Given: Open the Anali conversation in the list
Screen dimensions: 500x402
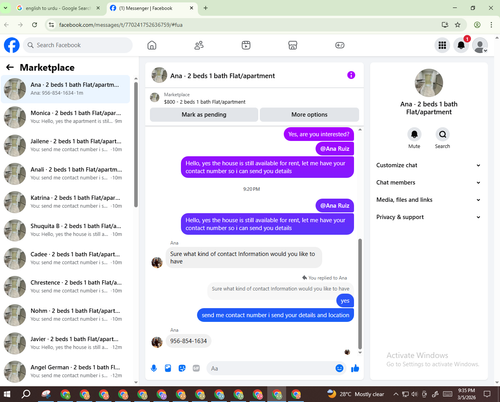Looking at the screenshot, I should pyautogui.click(x=66, y=174).
